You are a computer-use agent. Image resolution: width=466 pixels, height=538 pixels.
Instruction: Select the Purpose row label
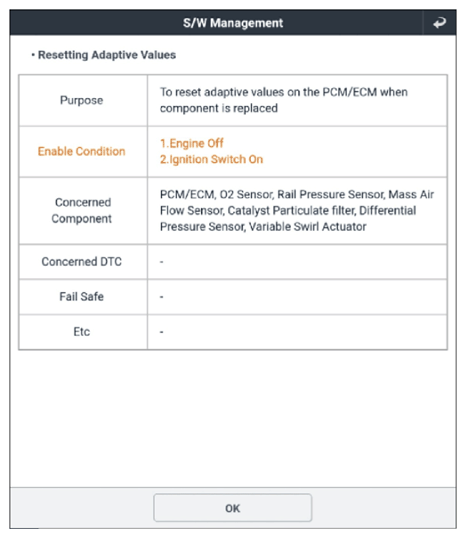pyautogui.click(x=82, y=100)
